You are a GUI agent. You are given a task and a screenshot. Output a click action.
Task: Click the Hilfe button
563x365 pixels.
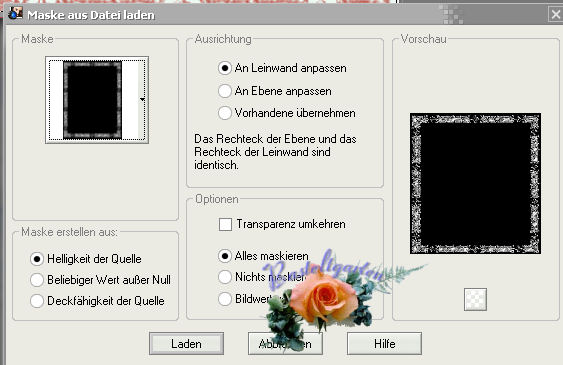coord(384,343)
